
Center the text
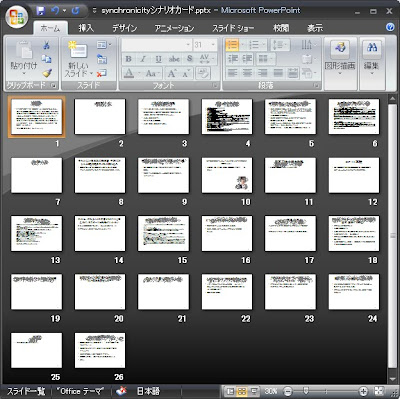pos(247,73)
